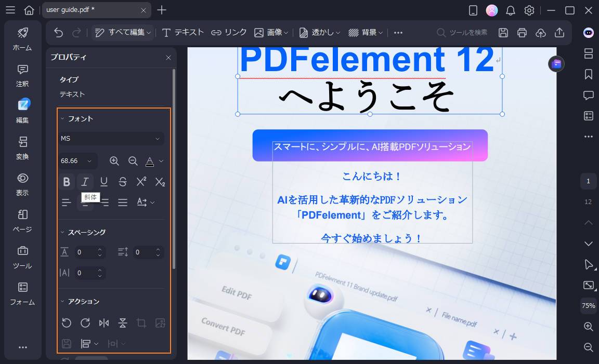Add a link using リンク
This screenshot has height=364, width=599.
click(x=228, y=32)
